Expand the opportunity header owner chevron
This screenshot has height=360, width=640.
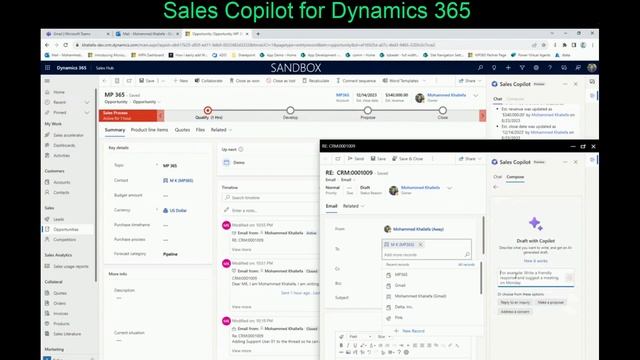pos(476,96)
